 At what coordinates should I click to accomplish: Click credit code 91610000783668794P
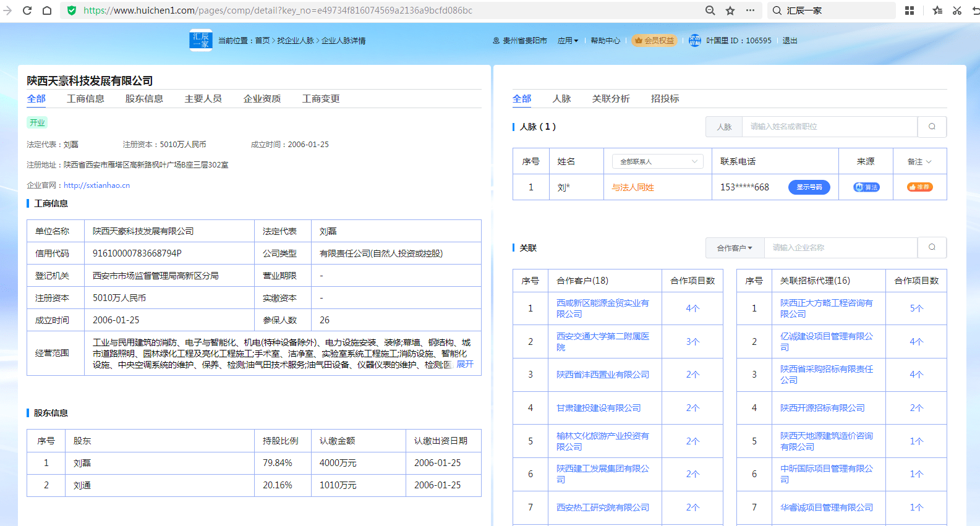(x=137, y=253)
